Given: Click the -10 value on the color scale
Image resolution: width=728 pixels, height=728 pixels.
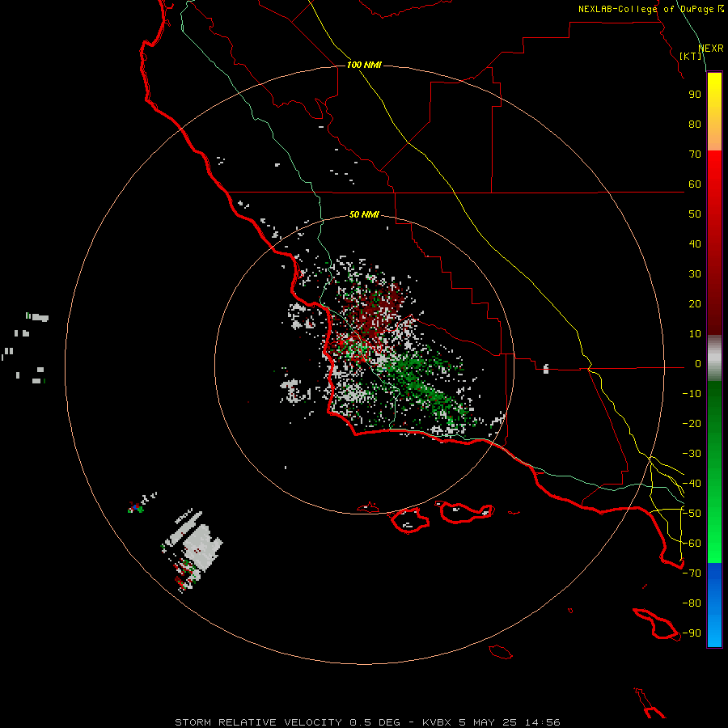Looking at the screenshot, I should 692,394.
